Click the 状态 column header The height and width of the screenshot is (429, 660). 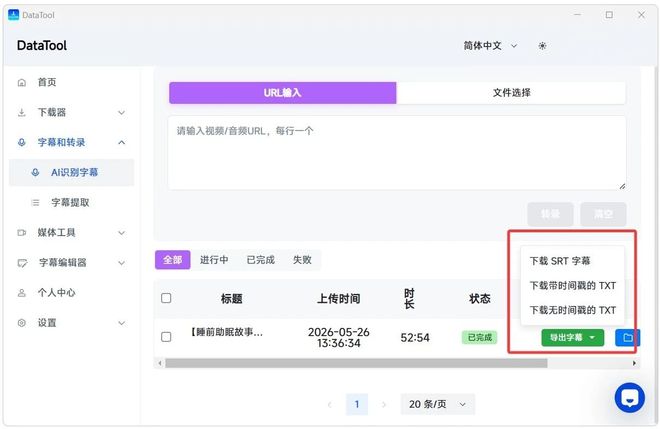pyautogui.click(x=479, y=299)
